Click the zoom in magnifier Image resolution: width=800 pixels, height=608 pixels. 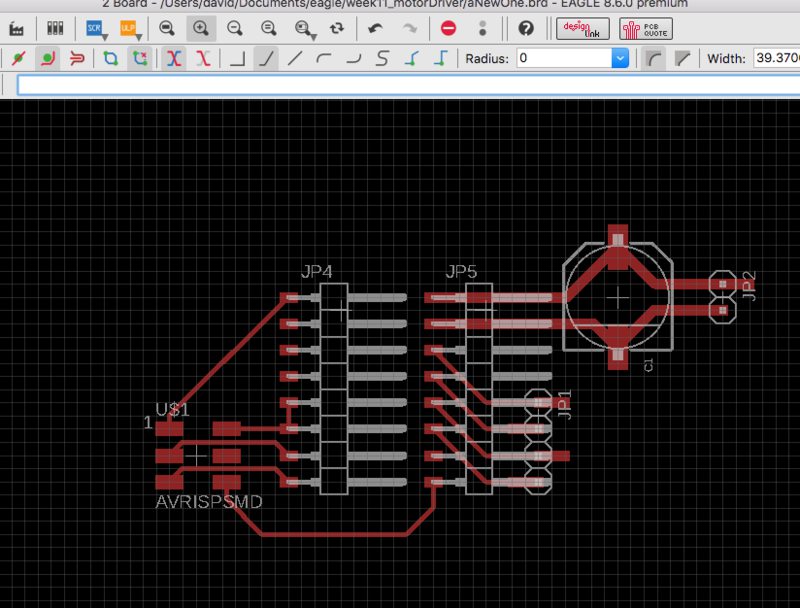(201, 28)
